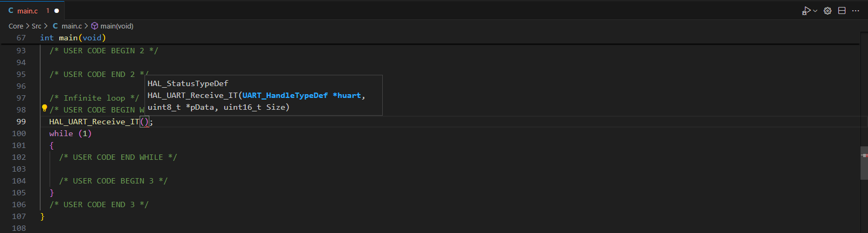The width and height of the screenshot is (868, 233).
Task: Click sticky scroll line 67 main header
Action: [73, 38]
